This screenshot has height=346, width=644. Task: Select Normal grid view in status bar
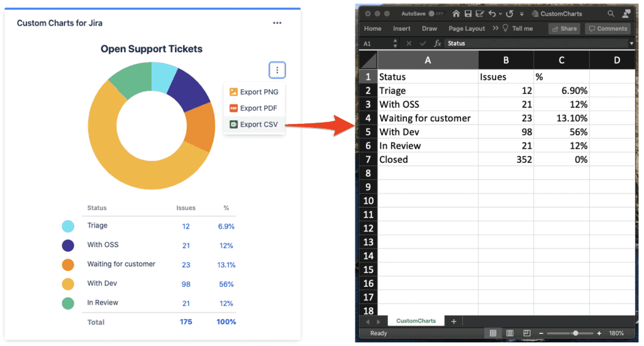point(493,333)
